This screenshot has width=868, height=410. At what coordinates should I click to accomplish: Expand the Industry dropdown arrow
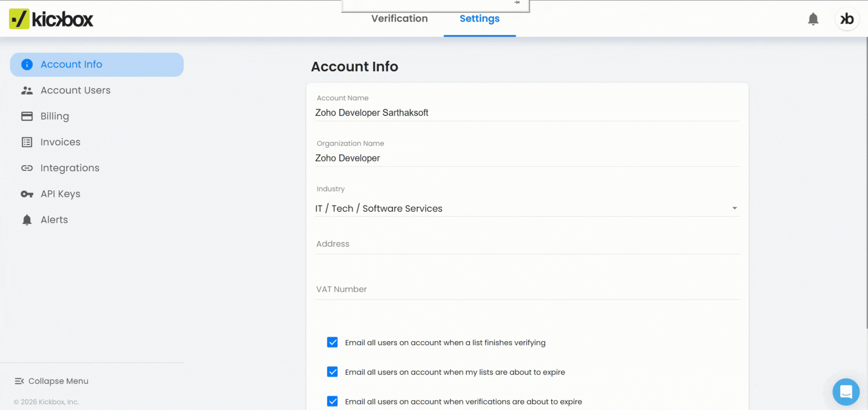[x=734, y=208]
